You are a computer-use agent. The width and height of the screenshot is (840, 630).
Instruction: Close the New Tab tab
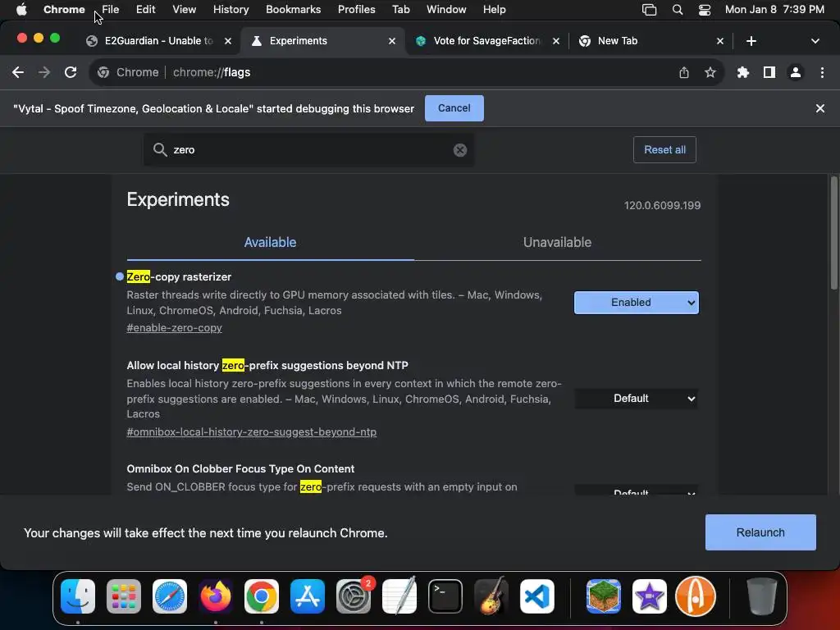pos(720,41)
